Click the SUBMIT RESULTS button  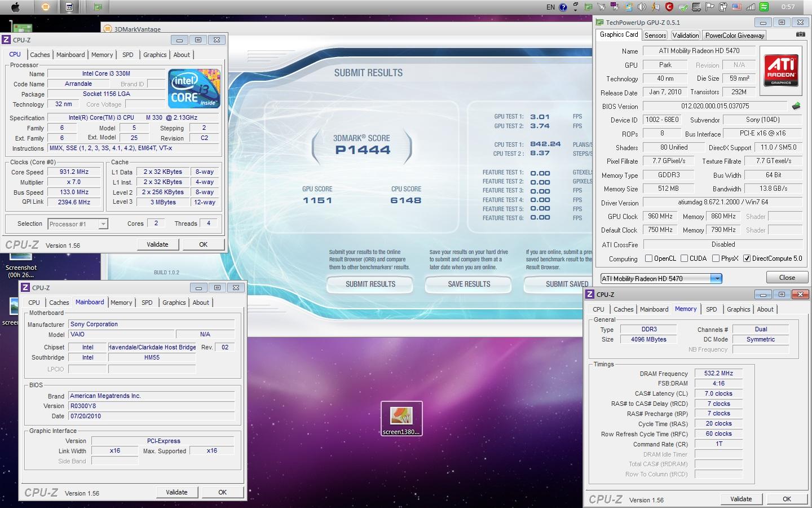[370, 284]
